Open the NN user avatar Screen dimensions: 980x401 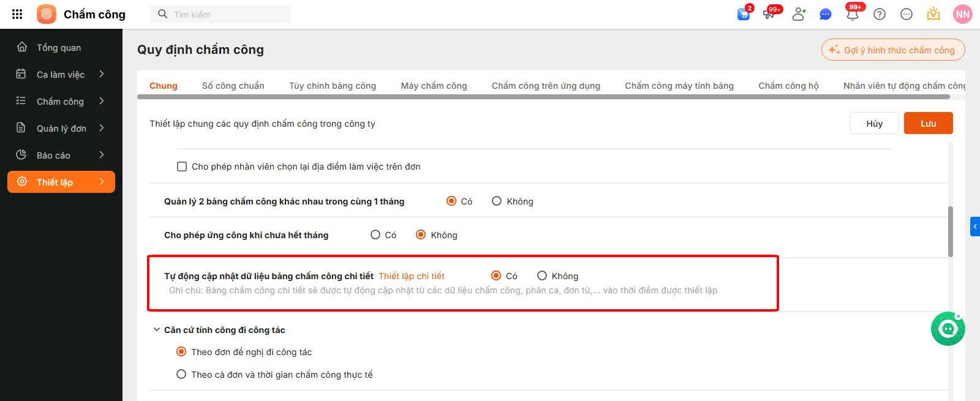tap(963, 14)
